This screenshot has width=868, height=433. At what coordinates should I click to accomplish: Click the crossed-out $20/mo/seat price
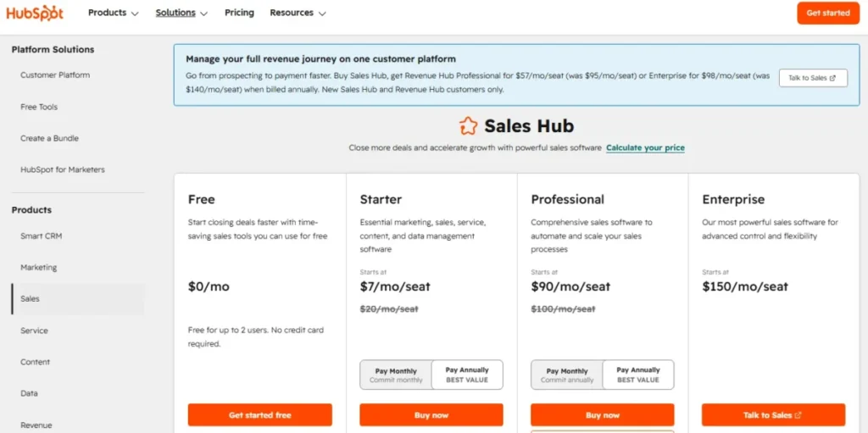click(389, 309)
